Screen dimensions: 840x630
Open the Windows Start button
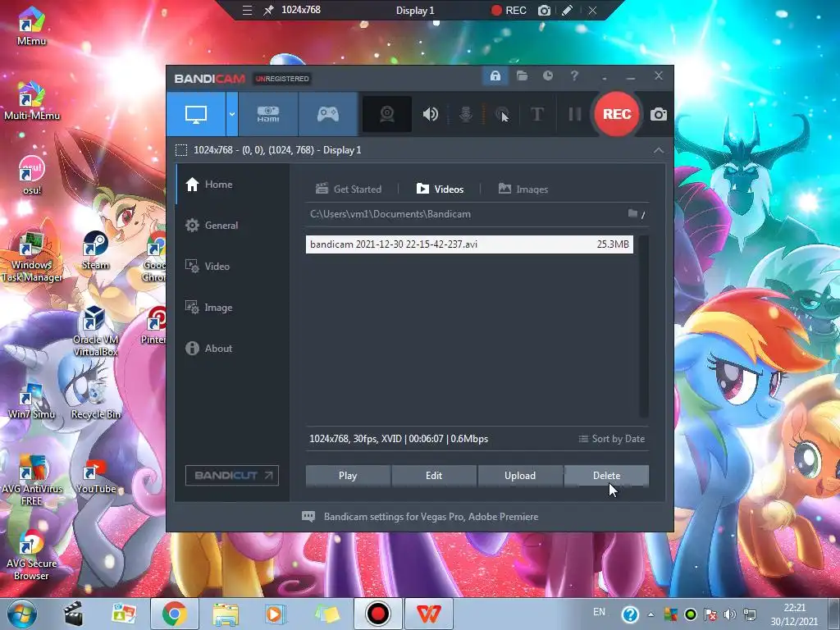pyautogui.click(x=21, y=614)
